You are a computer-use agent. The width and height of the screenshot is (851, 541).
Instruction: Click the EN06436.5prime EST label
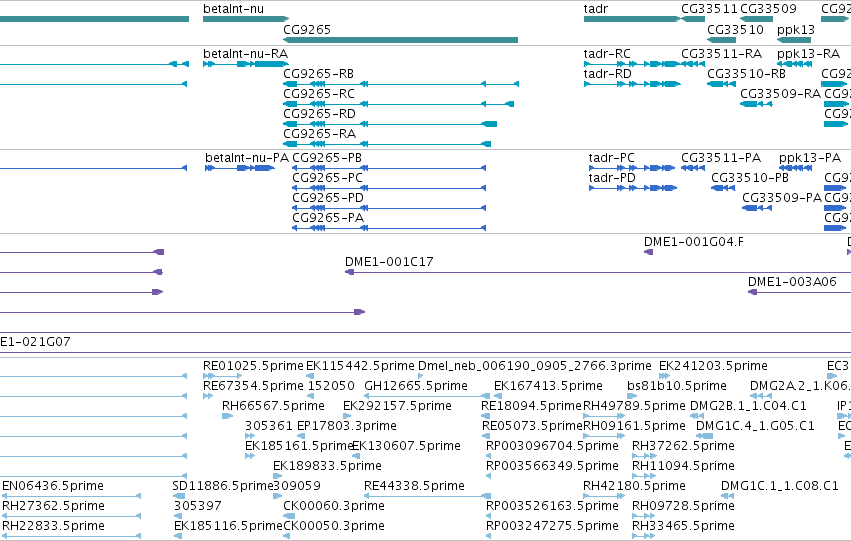pyautogui.click(x=53, y=487)
